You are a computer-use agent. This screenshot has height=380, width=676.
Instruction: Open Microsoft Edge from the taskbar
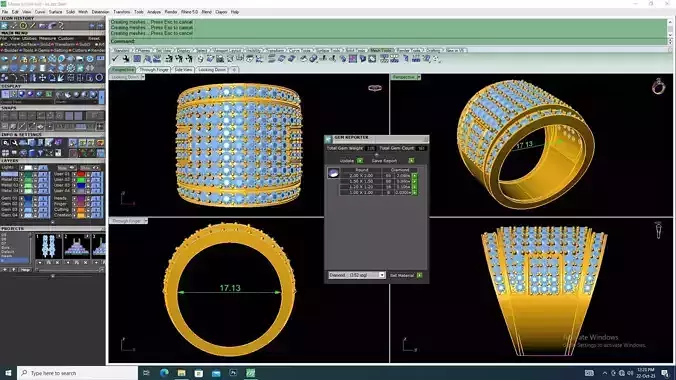164,373
